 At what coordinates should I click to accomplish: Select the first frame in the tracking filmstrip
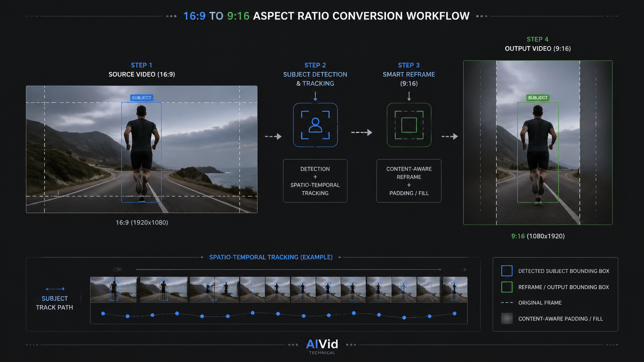pyautogui.click(x=114, y=289)
